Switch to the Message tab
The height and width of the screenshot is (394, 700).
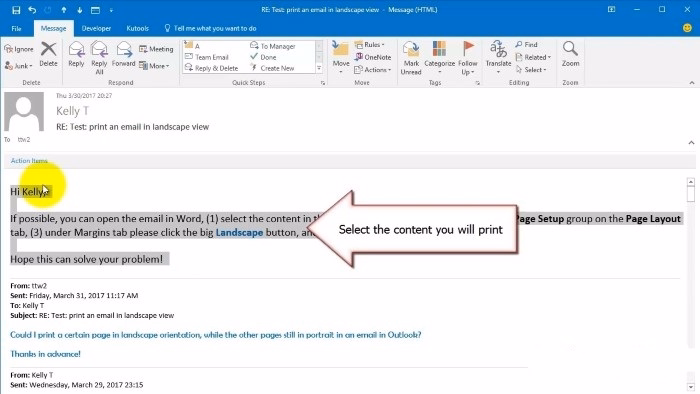[x=53, y=28]
